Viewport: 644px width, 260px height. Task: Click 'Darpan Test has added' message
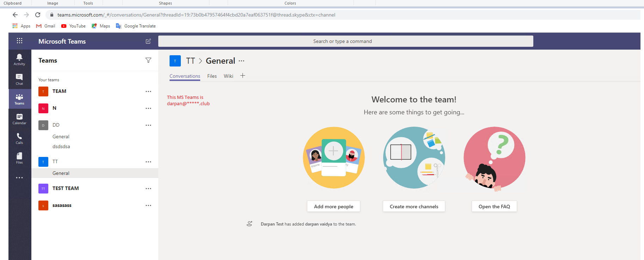point(308,224)
